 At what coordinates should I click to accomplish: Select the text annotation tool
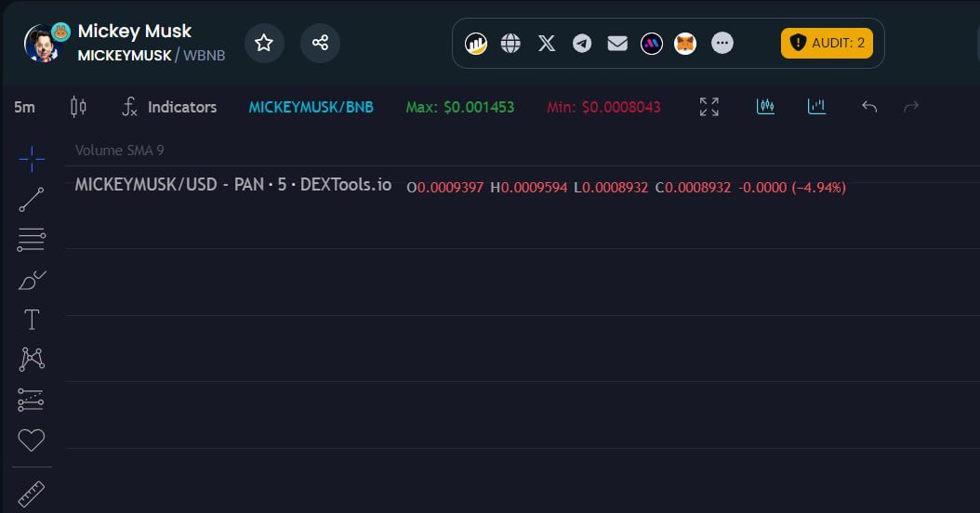32,320
